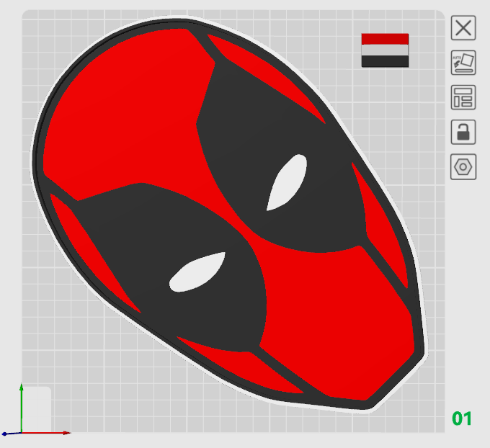
Task: Toggle the plate lock icon
Action: tap(463, 132)
